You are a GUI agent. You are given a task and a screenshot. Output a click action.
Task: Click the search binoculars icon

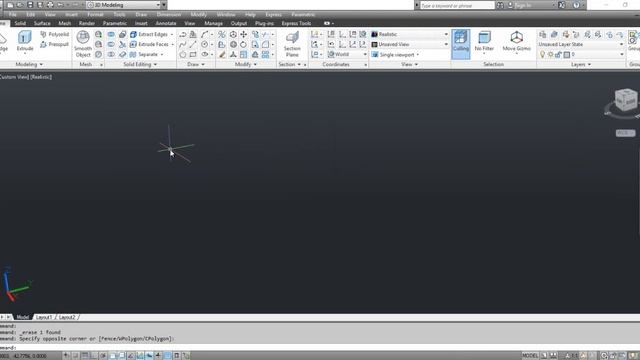coord(500,5)
